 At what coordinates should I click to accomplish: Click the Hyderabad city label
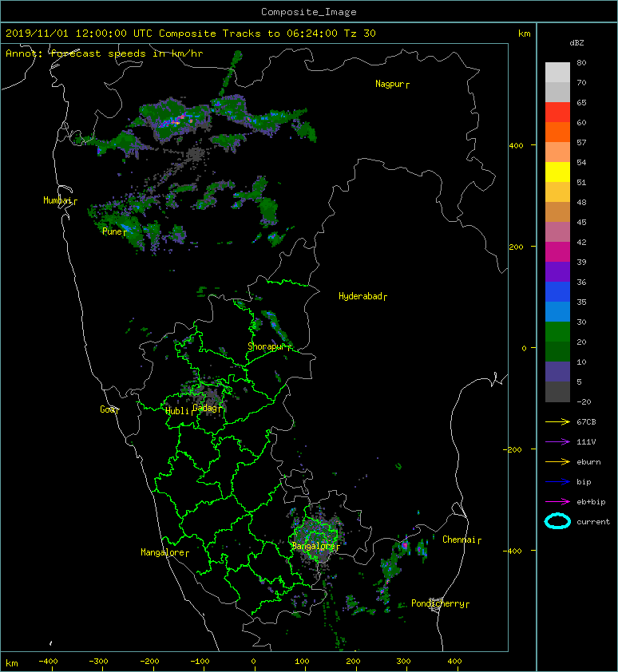coord(360,296)
